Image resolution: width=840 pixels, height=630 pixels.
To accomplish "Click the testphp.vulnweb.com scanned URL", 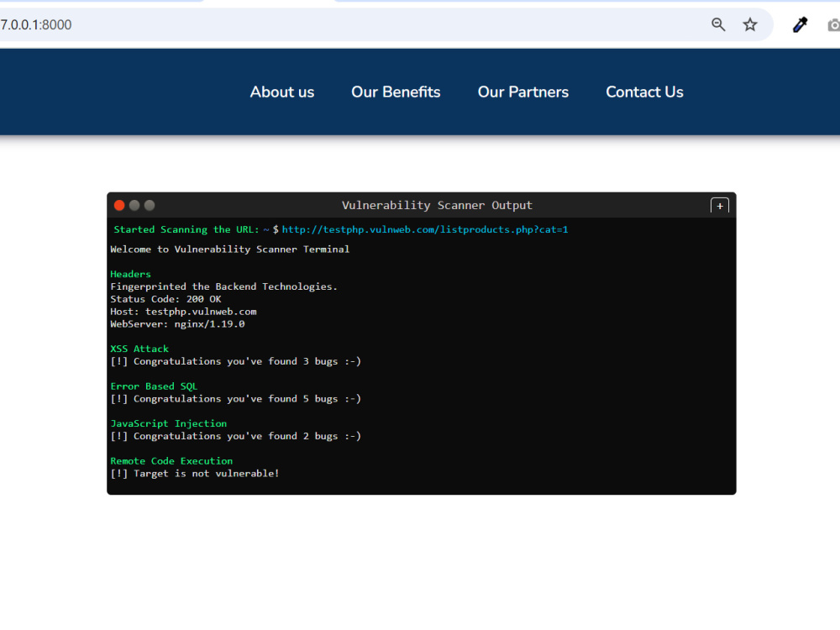I will (x=425, y=230).
